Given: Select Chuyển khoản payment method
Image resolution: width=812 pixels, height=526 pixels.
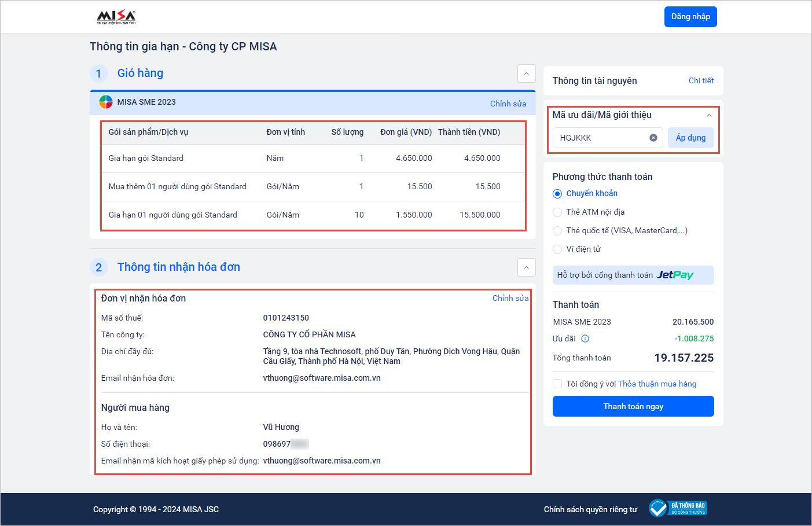Looking at the screenshot, I should pyautogui.click(x=557, y=194).
